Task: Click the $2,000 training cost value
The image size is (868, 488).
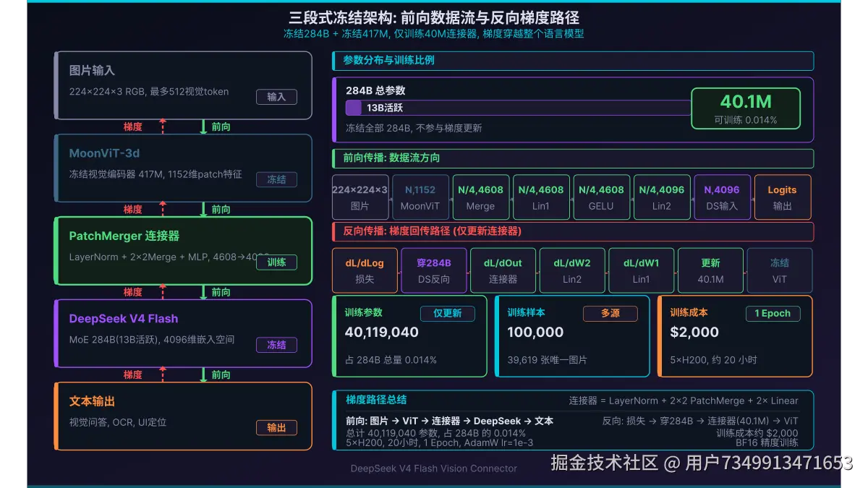Action: pos(694,333)
